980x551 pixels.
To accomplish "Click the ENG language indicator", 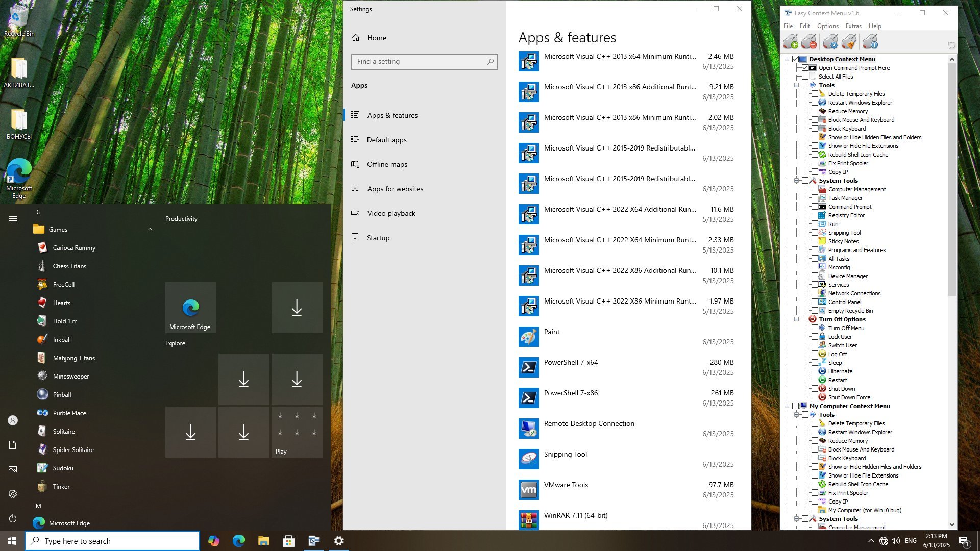I will point(911,541).
